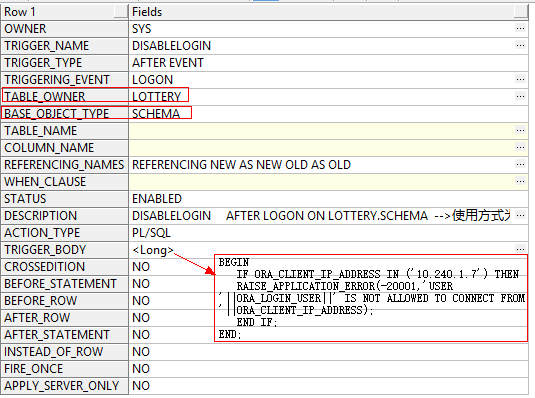The image size is (535, 398).
Task: Select the CROSSEDITION row label
Action: [x=64, y=267]
